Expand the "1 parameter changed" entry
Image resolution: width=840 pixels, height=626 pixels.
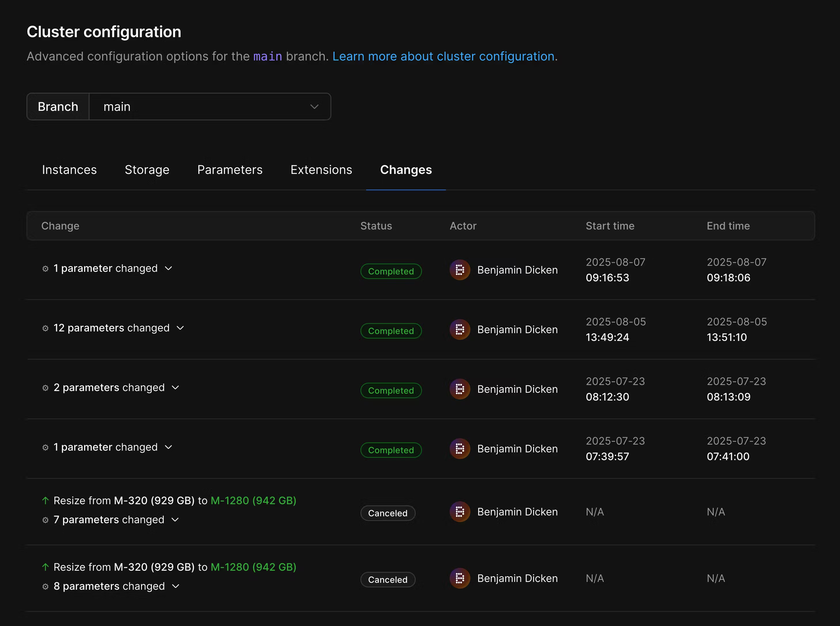point(169,268)
